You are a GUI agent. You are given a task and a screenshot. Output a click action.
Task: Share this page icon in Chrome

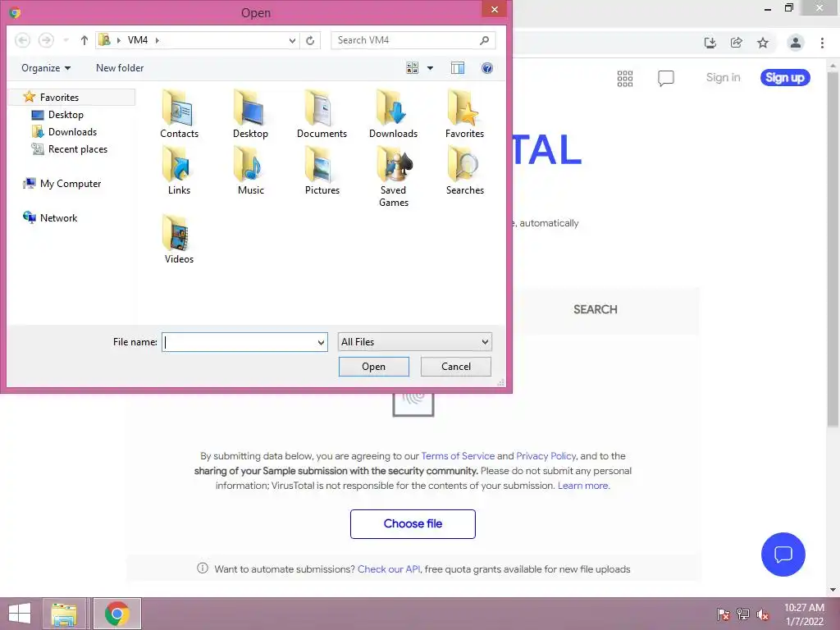point(737,43)
